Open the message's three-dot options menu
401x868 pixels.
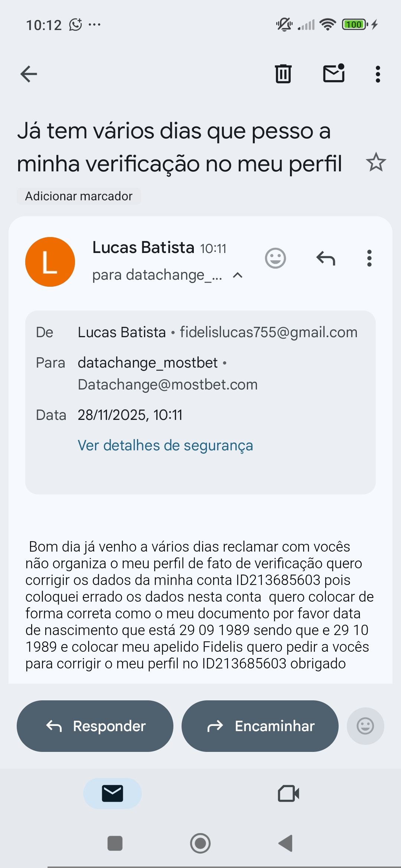[369, 258]
